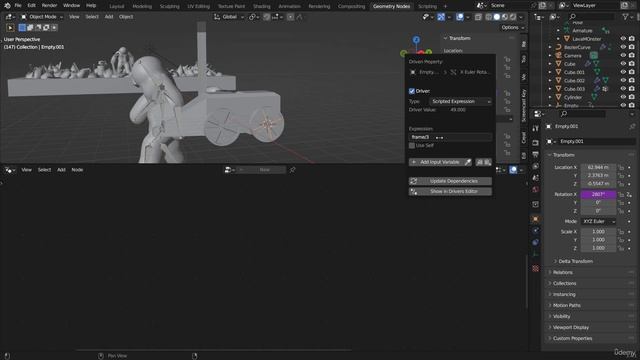This screenshot has height=360, width=640.
Task: Open the Window menu
Action: coord(71,6)
